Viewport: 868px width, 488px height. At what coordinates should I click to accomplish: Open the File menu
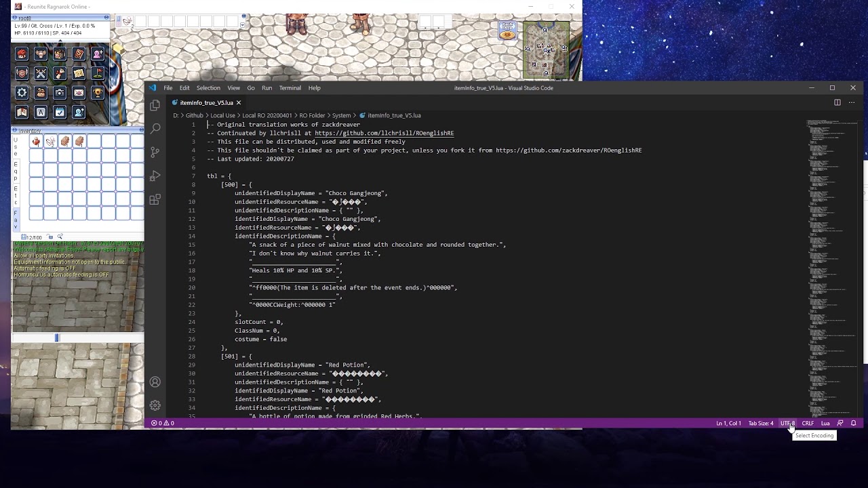tap(167, 88)
